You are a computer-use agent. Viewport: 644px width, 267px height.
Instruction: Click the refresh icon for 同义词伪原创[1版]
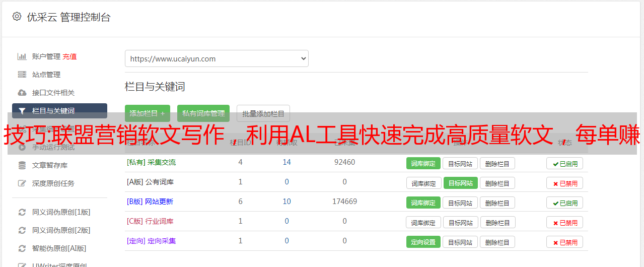point(22,212)
